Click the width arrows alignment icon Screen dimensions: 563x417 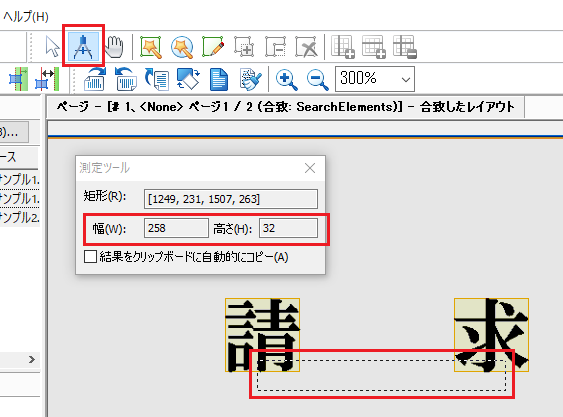(x=47, y=79)
